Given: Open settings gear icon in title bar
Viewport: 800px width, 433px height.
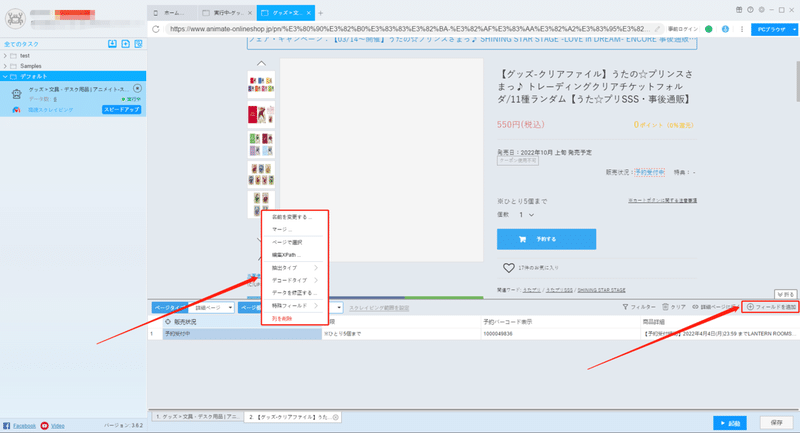Looking at the screenshot, I should point(761,10).
